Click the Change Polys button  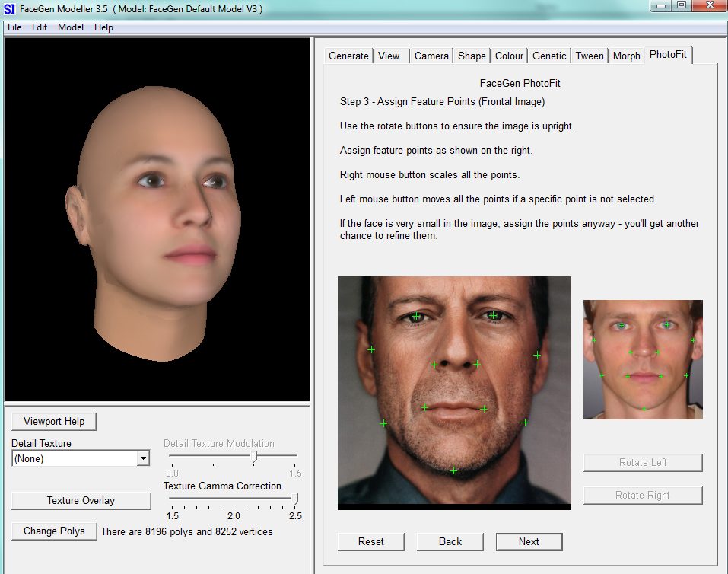pos(53,531)
